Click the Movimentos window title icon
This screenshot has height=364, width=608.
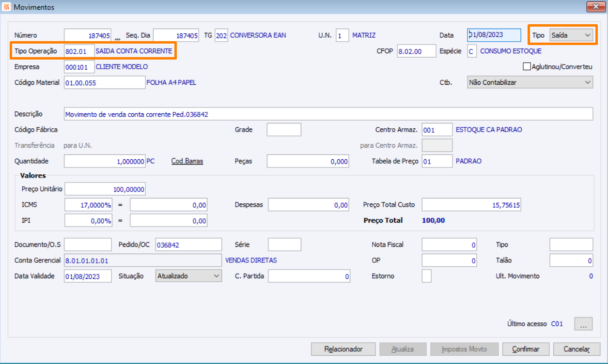point(7,7)
